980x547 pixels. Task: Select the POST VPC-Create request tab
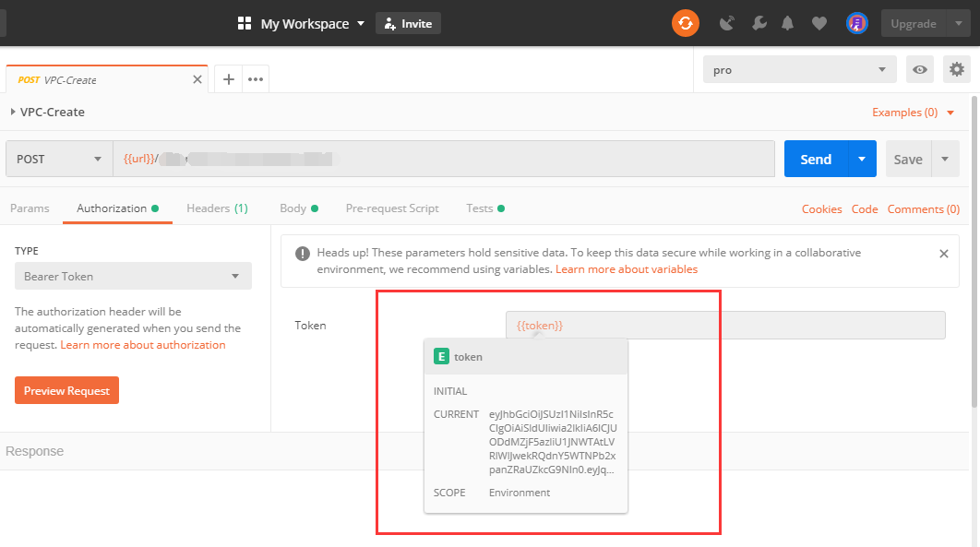point(106,79)
